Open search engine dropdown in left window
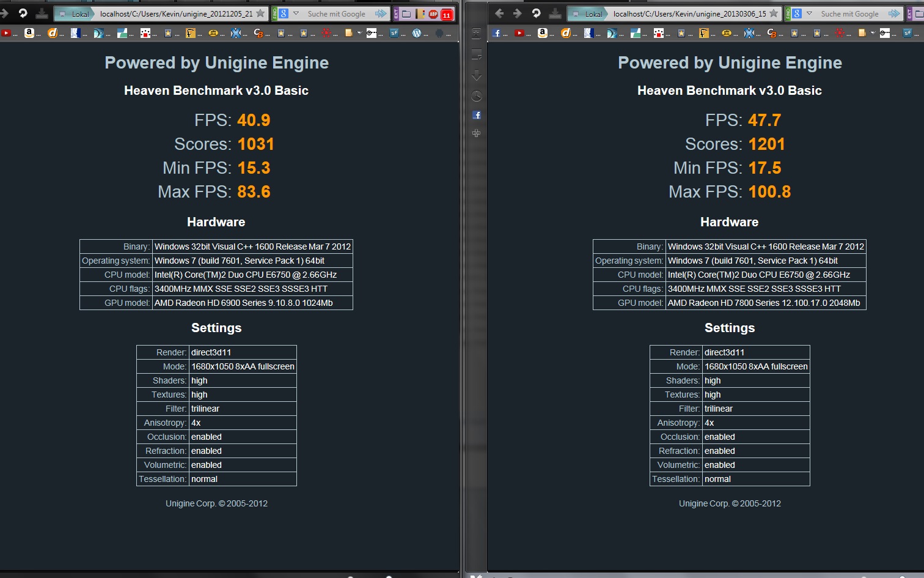The height and width of the screenshot is (578, 924). point(296,13)
